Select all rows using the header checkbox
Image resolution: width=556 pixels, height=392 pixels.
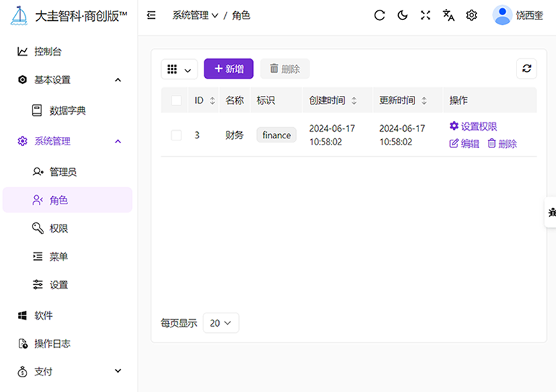tap(177, 100)
